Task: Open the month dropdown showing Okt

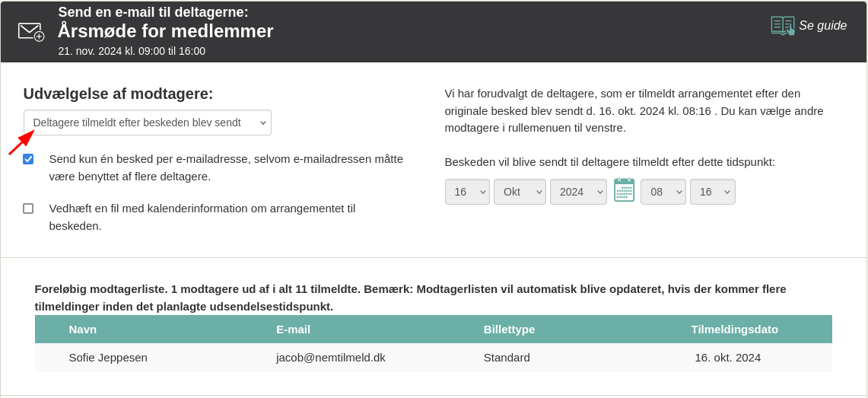Action: [520, 192]
